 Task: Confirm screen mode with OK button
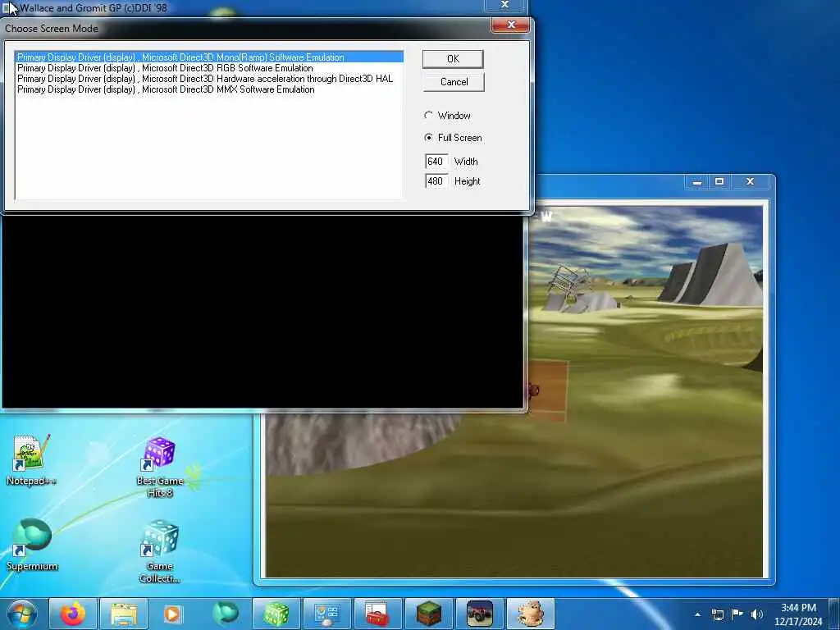point(453,59)
